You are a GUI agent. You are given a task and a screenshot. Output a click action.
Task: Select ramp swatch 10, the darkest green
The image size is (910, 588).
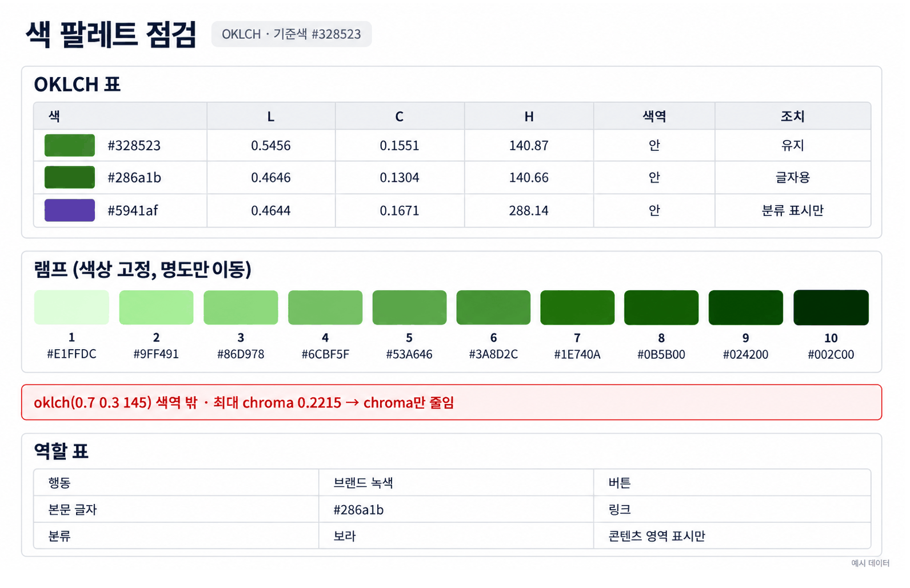point(831,307)
